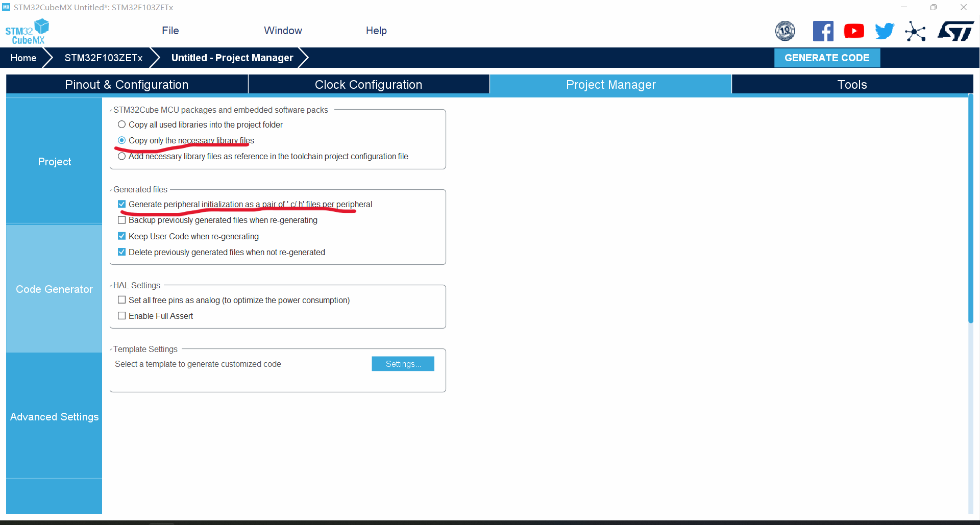Click the ST logo icon
The width and height of the screenshot is (980, 525).
coord(955,31)
